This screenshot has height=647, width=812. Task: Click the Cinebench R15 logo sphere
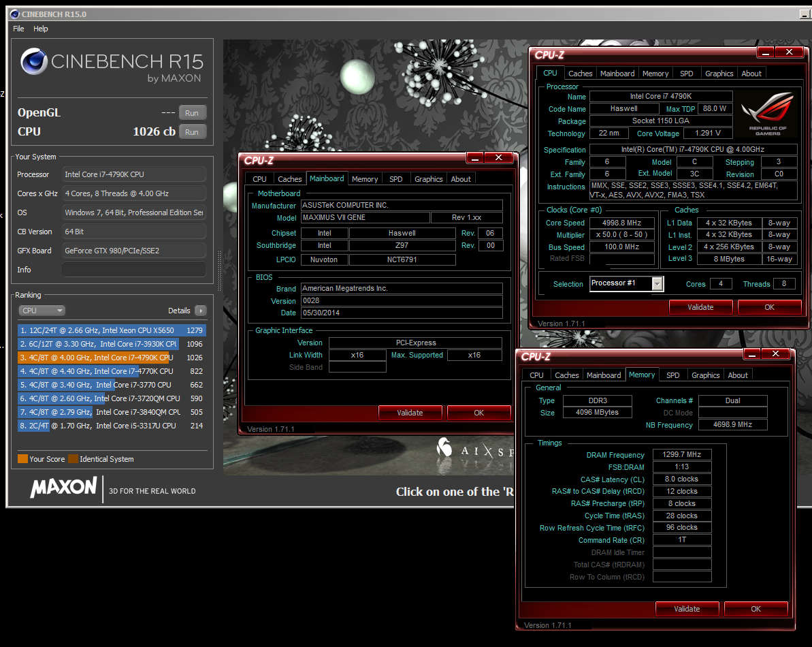[x=33, y=61]
